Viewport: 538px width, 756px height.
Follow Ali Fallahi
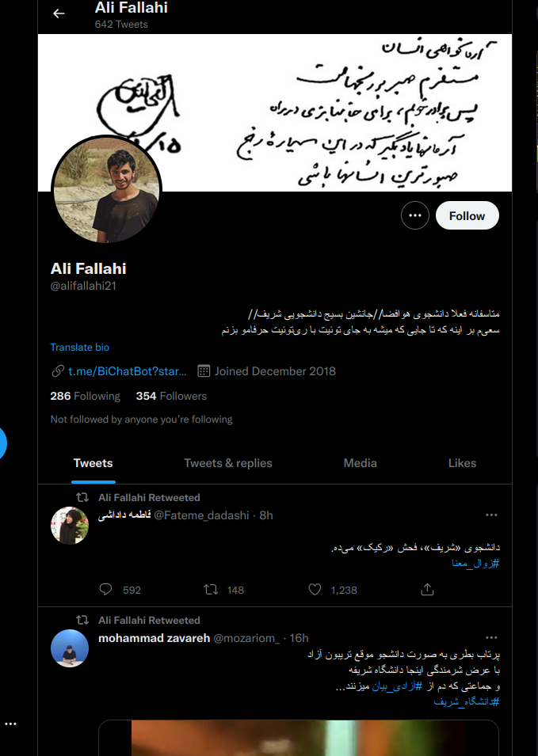[x=467, y=215]
